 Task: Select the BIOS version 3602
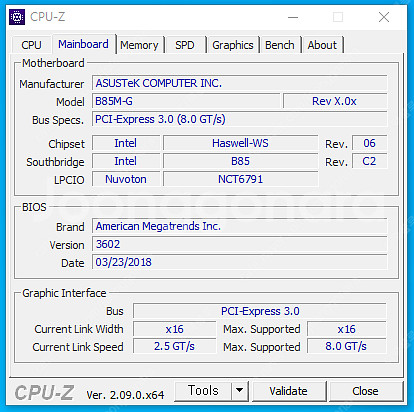pyautogui.click(x=240, y=244)
